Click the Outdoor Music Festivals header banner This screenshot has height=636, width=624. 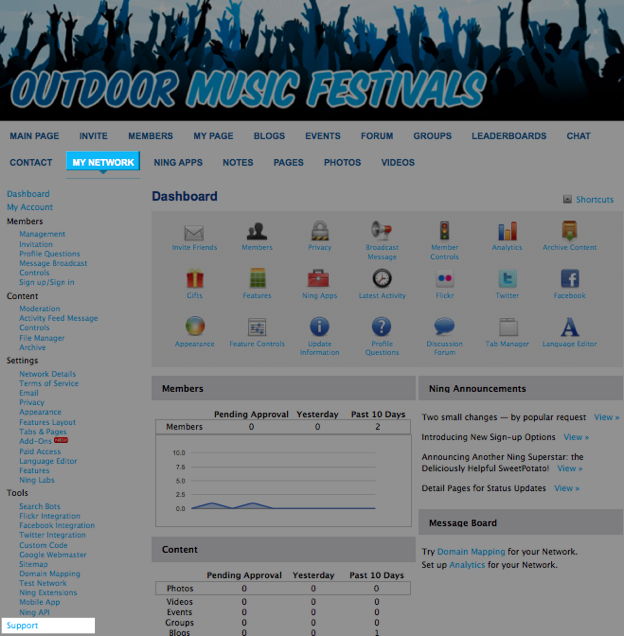(x=312, y=60)
